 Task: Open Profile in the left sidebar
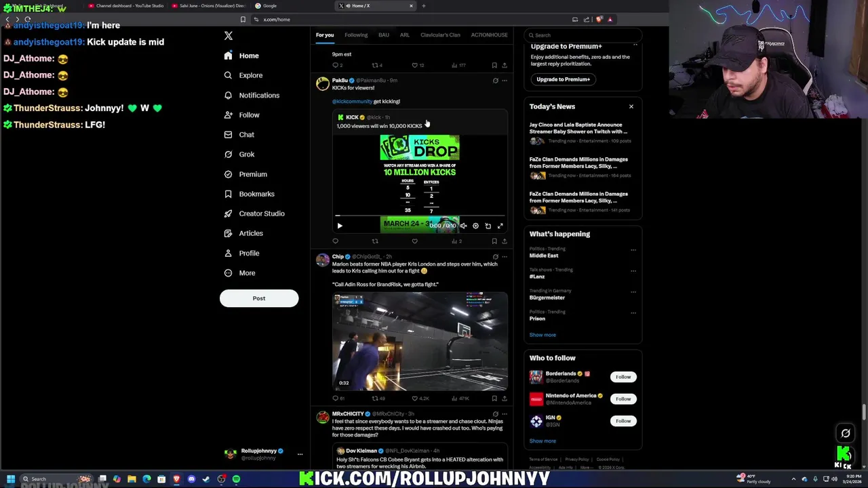[241, 253]
